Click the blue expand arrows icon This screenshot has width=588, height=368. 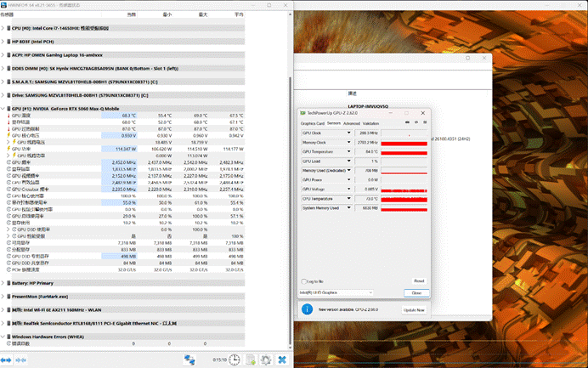(x=6, y=360)
